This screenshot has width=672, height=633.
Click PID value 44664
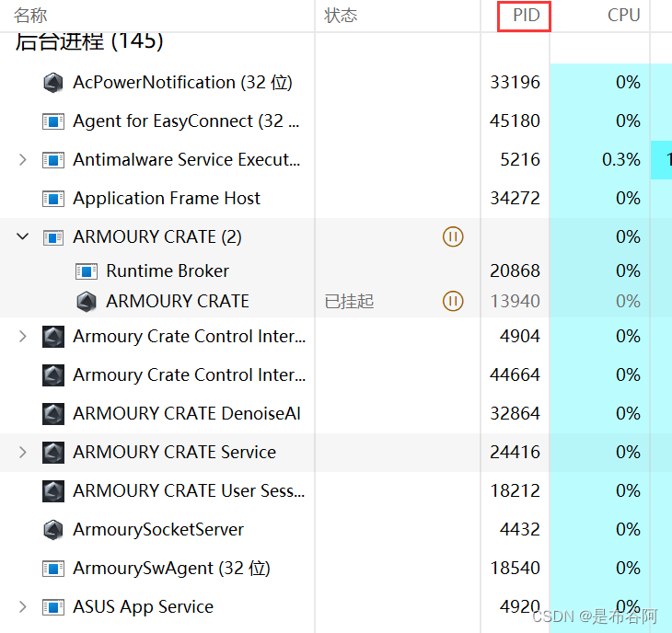(x=515, y=375)
